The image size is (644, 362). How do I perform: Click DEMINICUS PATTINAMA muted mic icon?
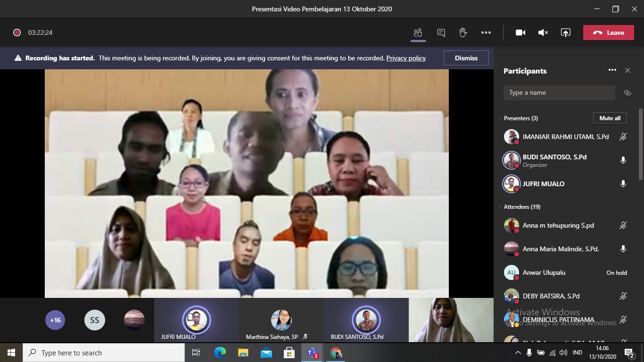(623, 320)
